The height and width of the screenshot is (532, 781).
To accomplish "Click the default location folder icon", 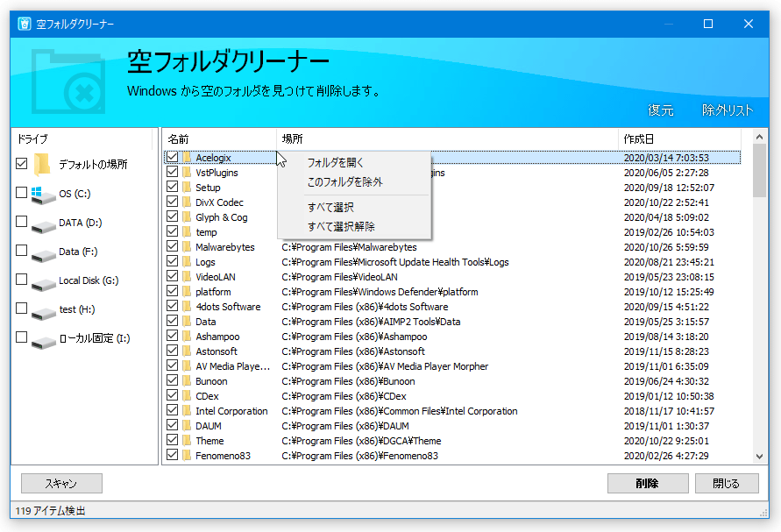I will click(x=42, y=165).
